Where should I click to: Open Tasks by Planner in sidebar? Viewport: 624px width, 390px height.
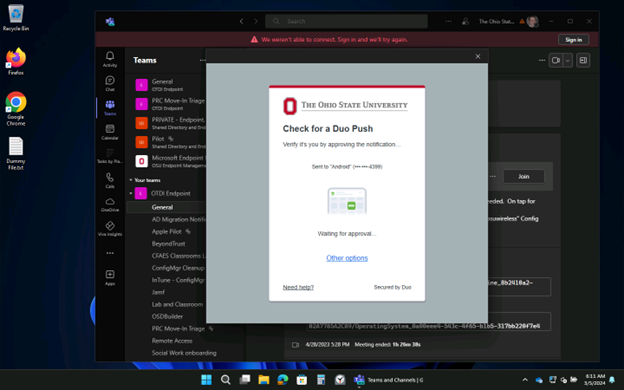pos(110,156)
